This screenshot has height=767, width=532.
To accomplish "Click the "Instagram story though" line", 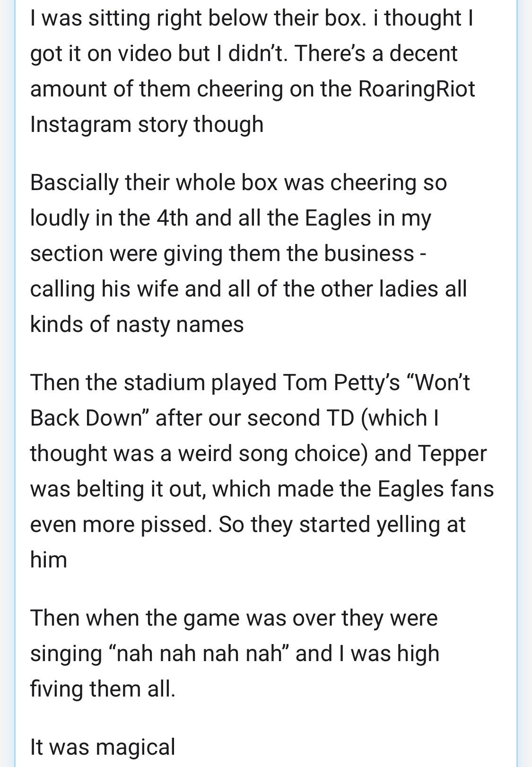I will pos(147,124).
